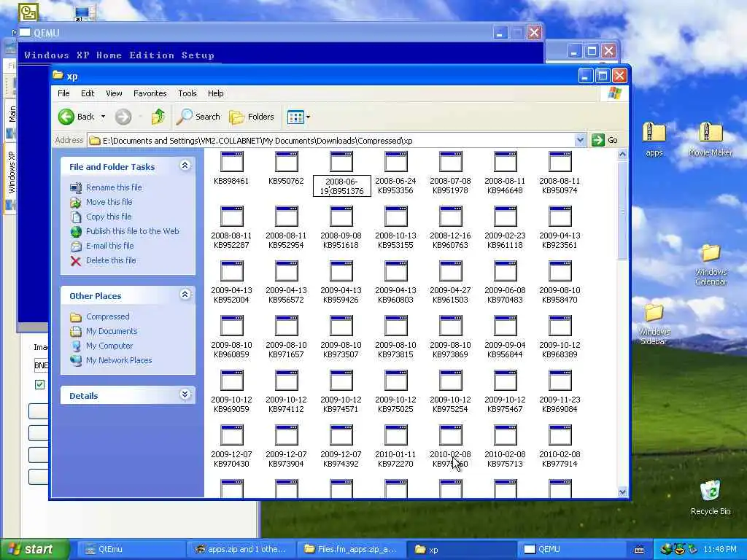Expand the Details panel
The image size is (747, 560).
185,394
